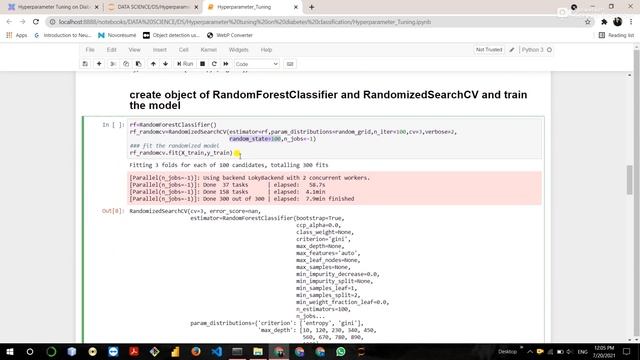Open Adobe Acrobat from the taskbar
This screenshot has width=640, height=360.
(133, 351)
